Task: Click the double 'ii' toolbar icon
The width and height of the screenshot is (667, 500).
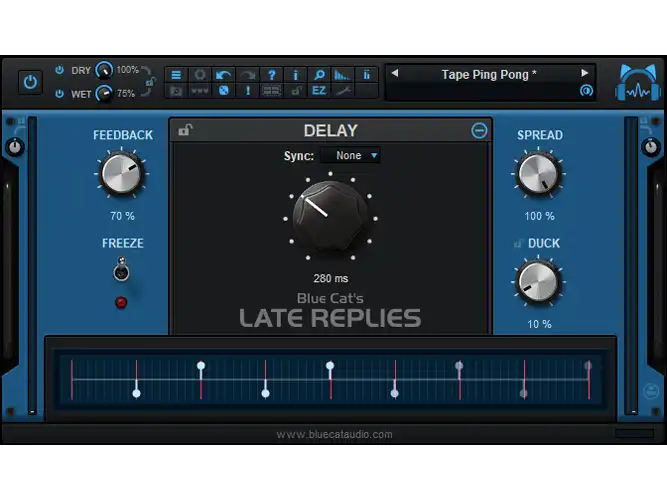Action: click(366, 75)
